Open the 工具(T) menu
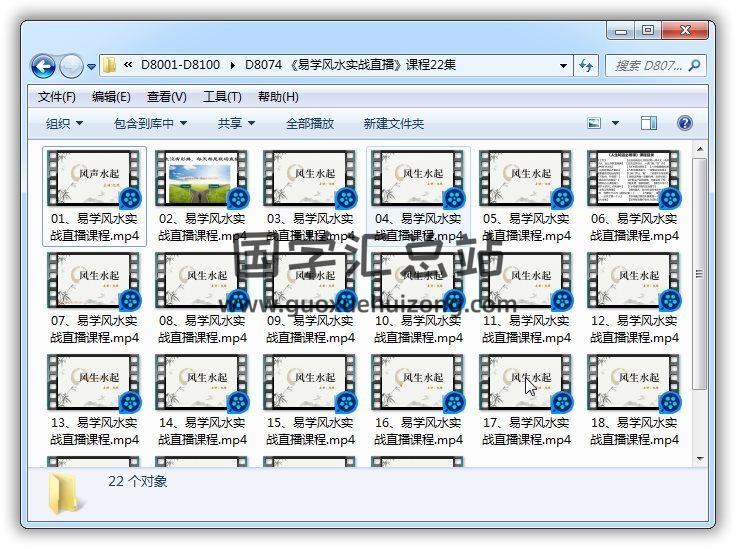This screenshot has width=736, height=549. (x=222, y=97)
